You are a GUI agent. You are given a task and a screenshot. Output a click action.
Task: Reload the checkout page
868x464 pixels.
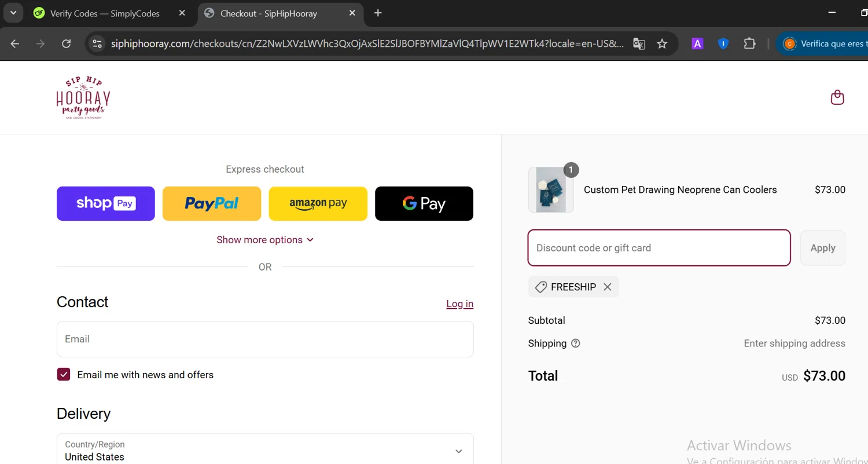click(67, 43)
